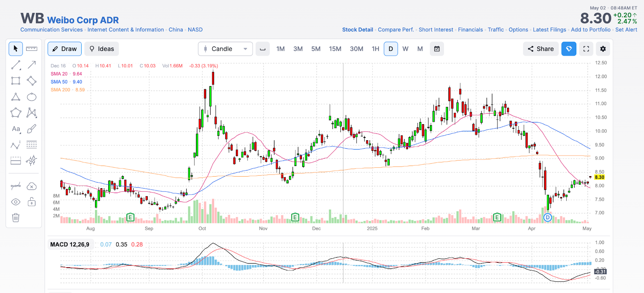Select the polygon drawing tool
The width and height of the screenshot is (644, 293).
(x=16, y=113)
